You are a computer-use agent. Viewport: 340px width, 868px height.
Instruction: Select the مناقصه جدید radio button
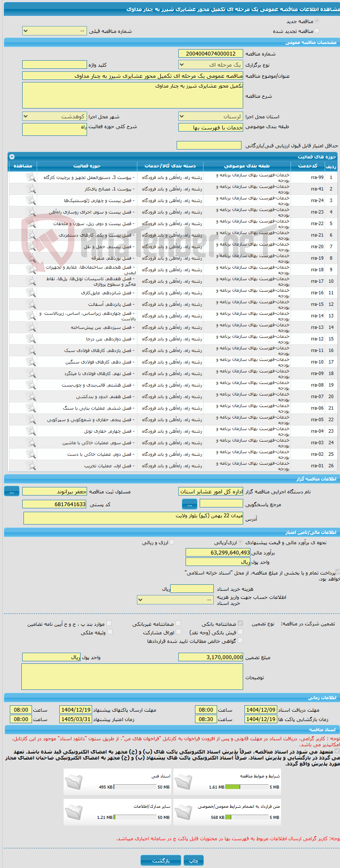pos(317,21)
